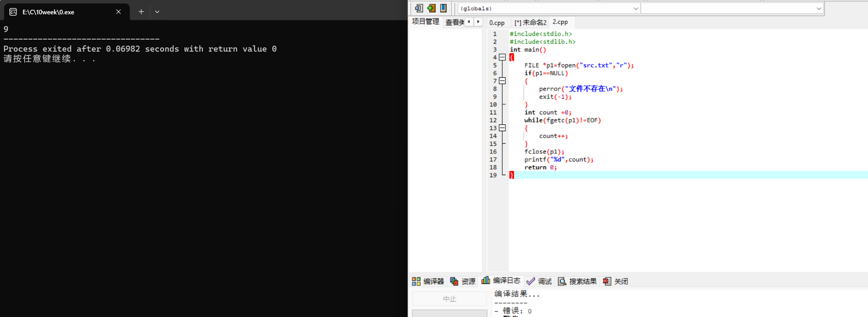Close the E:\C\10week\0.exe terminal tab
Viewport: 868px width, 317px height.
coord(119,12)
